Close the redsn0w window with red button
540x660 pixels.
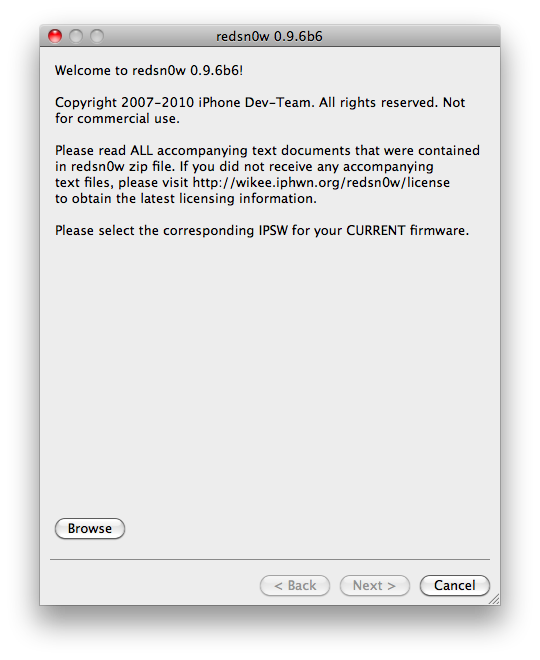coord(55,36)
